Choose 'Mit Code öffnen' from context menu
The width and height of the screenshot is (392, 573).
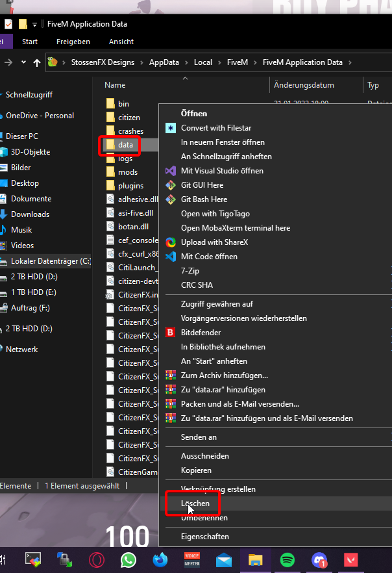pyautogui.click(x=209, y=257)
